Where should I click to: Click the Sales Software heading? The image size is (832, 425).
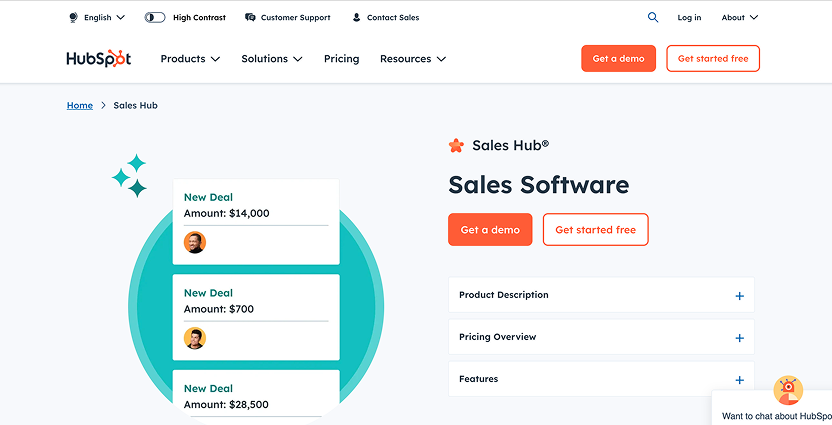click(x=539, y=185)
